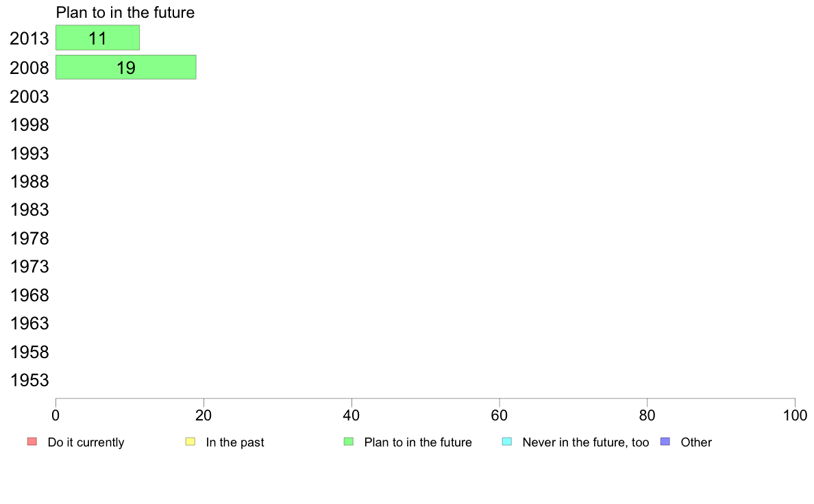
Task: Click the axis tick labeled 100
Action: click(x=795, y=415)
